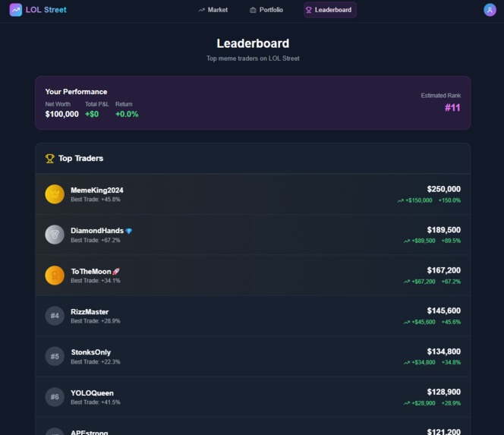Click DiamondHands' silver medal badge
Viewport: 504px width, 435px height.
tap(55, 235)
